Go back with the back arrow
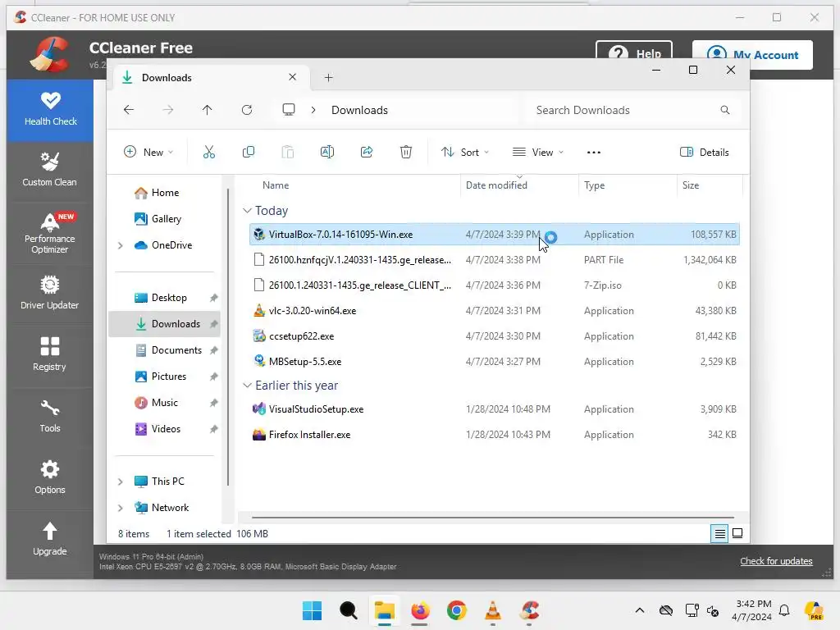Viewport: 840px width, 630px height. 129,110
